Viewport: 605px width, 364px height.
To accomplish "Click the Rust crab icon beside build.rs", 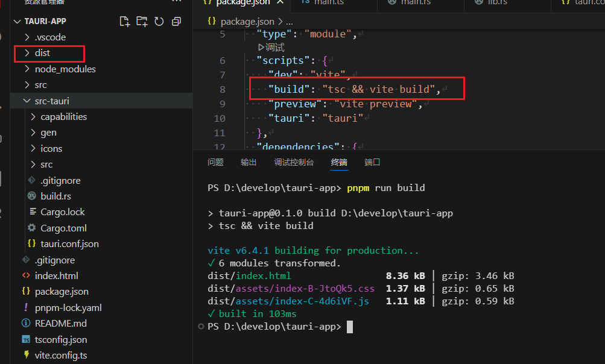I will click(x=31, y=196).
